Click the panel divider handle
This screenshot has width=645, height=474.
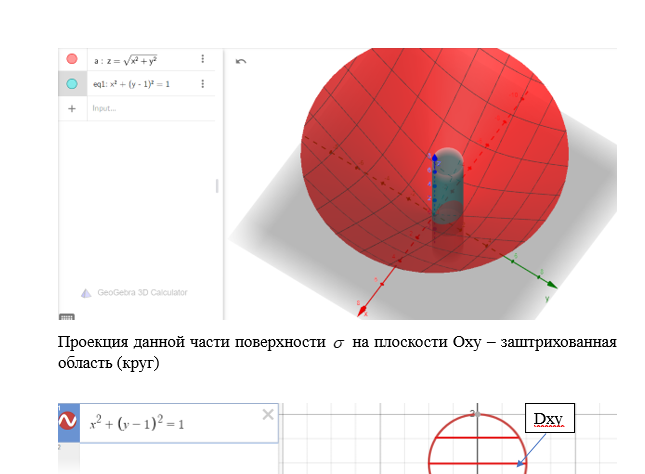(217, 186)
